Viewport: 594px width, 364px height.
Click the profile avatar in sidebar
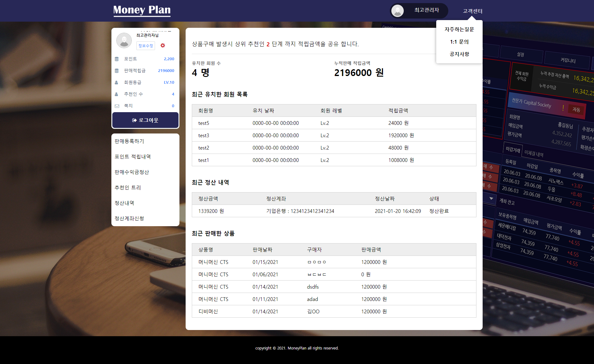[124, 40]
